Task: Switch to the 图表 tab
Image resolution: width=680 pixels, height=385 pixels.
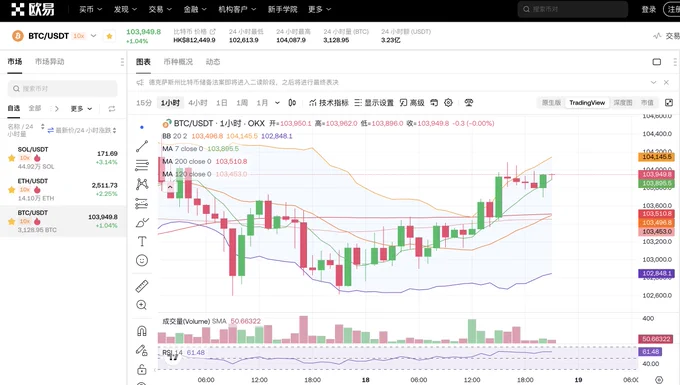Action: coord(143,62)
